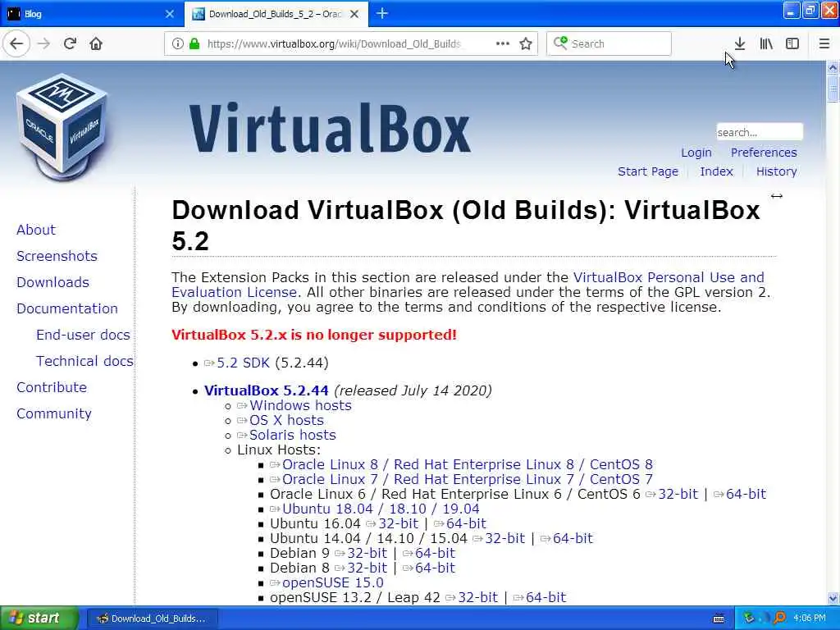The width and height of the screenshot is (840, 630).
Task: Click the green padlock security icon
Action: tap(194, 43)
